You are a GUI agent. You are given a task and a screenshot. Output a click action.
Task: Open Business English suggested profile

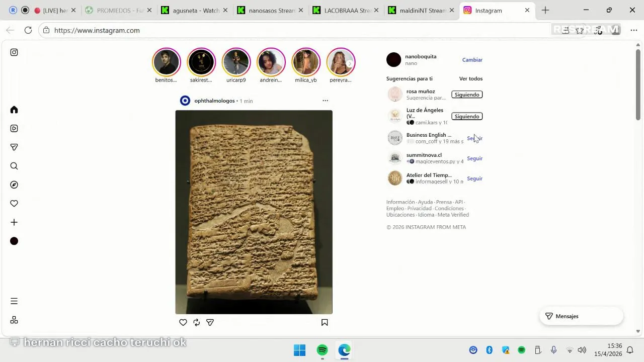click(429, 135)
